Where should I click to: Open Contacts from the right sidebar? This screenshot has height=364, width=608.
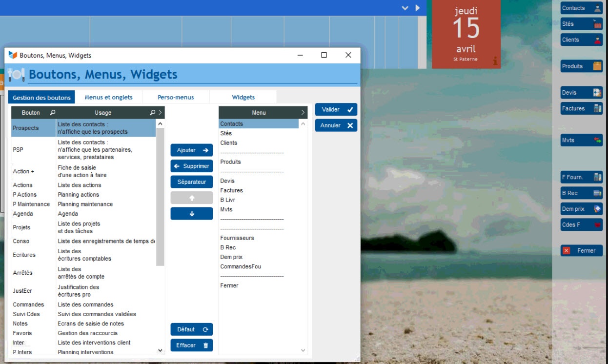pyautogui.click(x=581, y=8)
